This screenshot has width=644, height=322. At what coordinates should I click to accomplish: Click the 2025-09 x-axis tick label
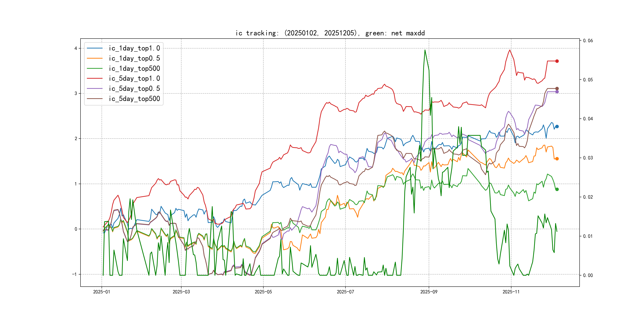click(x=429, y=292)
